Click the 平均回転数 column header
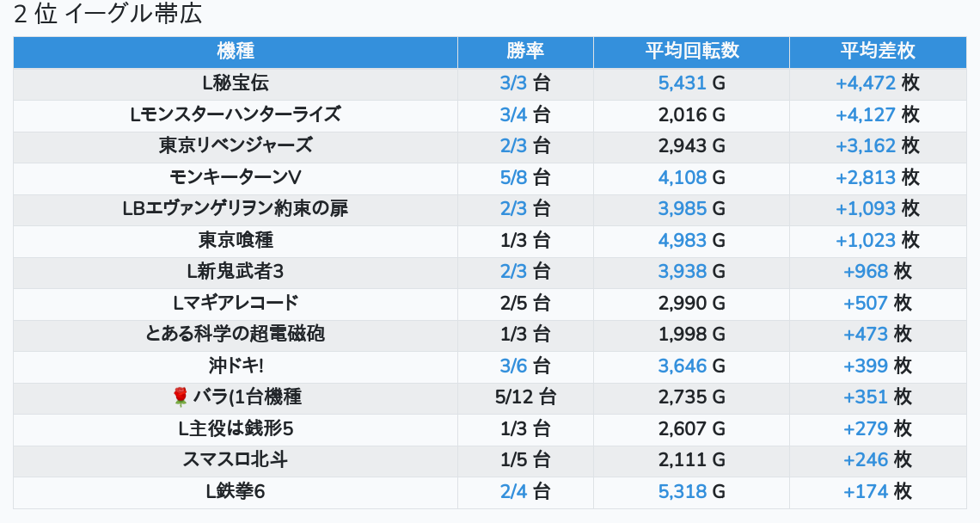 (691, 52)
